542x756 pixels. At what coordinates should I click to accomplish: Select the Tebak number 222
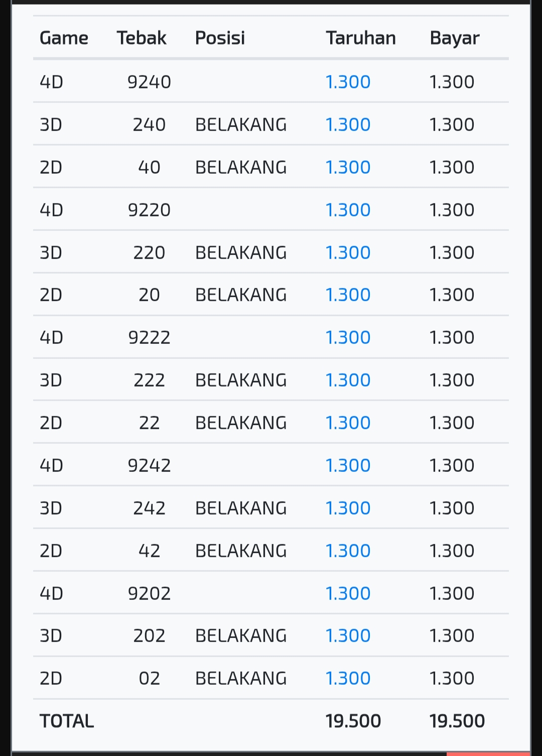(149, 380)
